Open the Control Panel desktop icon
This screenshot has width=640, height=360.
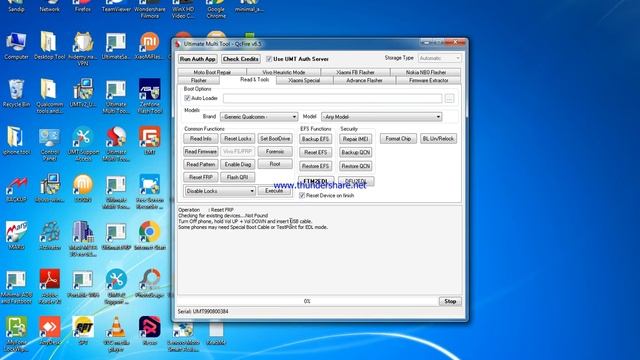[49, 144]
